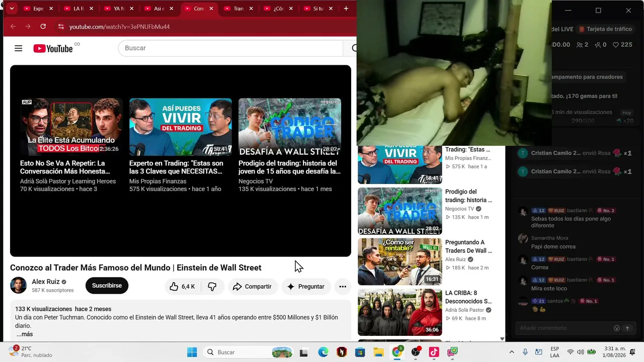
Task: Click the TikTok new followers icon
Action: tap(598, 45)
